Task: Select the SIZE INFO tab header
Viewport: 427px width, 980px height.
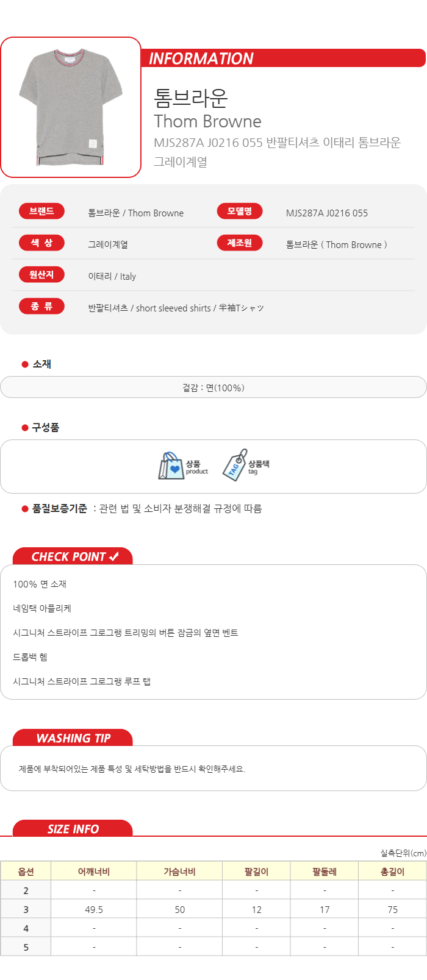Action: pos(73,829)
